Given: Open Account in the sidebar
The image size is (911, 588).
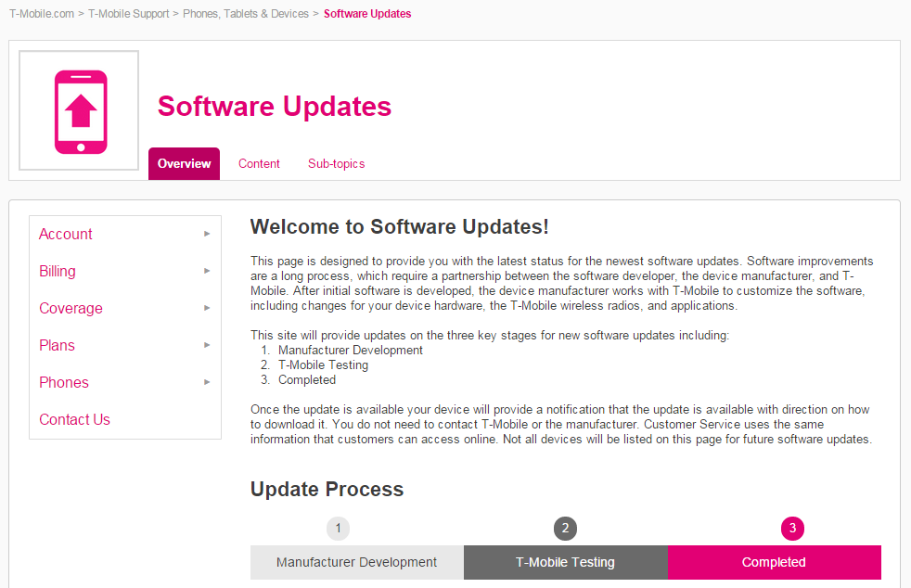Looking at the screenshot, I should 66,234.
